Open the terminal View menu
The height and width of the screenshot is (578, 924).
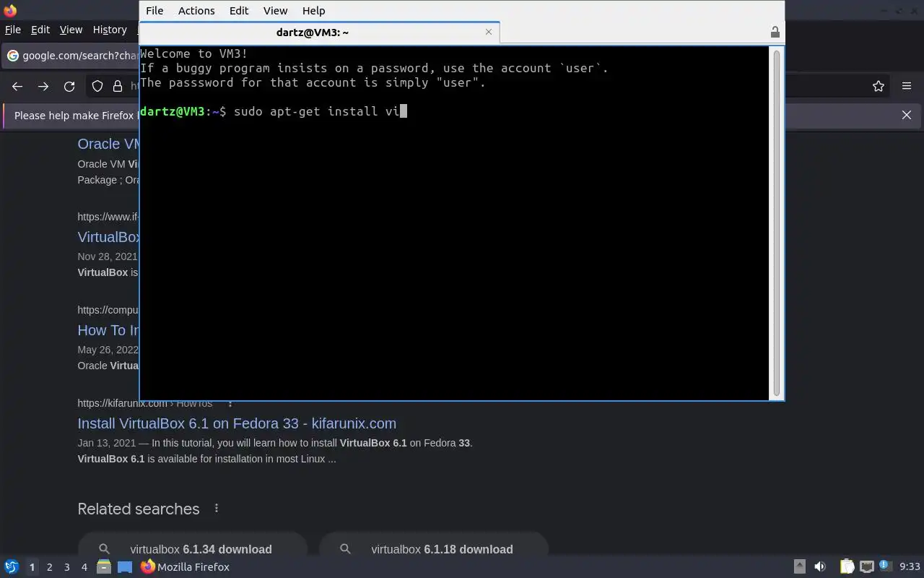tap(275, 11)
